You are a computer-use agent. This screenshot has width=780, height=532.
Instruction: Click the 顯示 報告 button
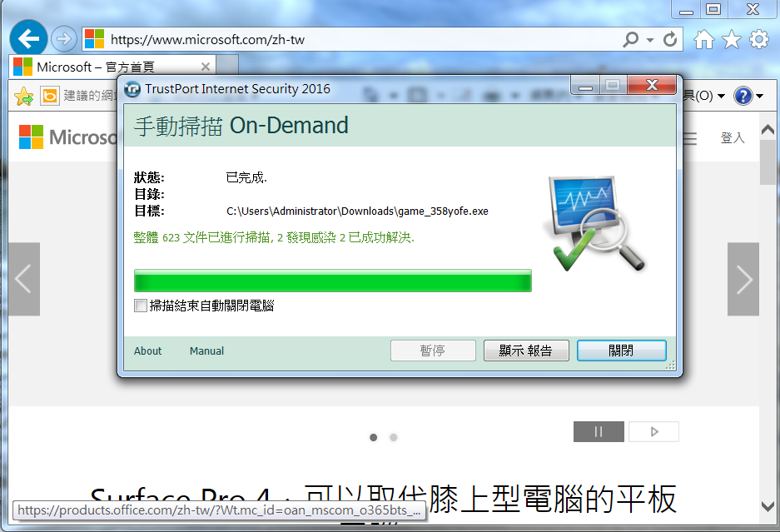(x=526, y=351)
